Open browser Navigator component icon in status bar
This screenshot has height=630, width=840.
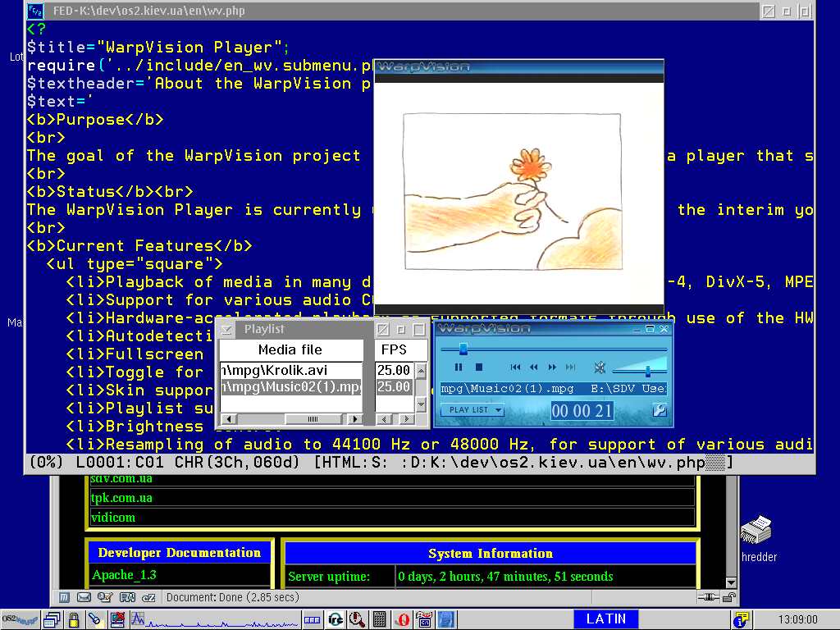point(64,597)
